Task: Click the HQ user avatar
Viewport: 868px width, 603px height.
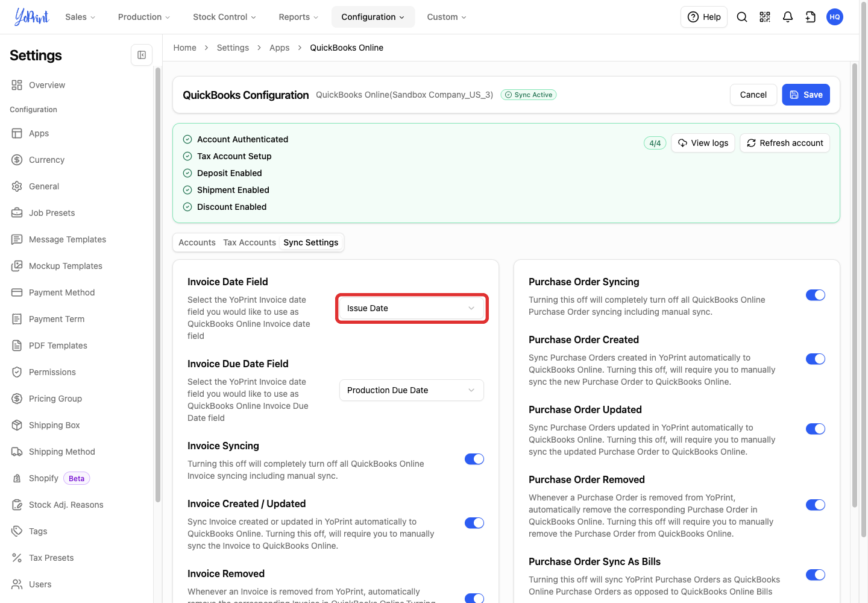Action: (835, 17)
